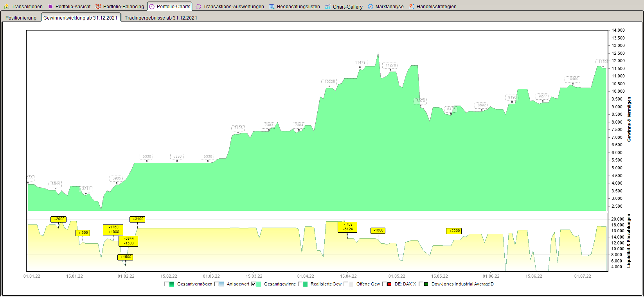The height and width of the screenshot is (298, 644).
Task: Enable the Offene Gew checkbox
Action: coord(346,284)
